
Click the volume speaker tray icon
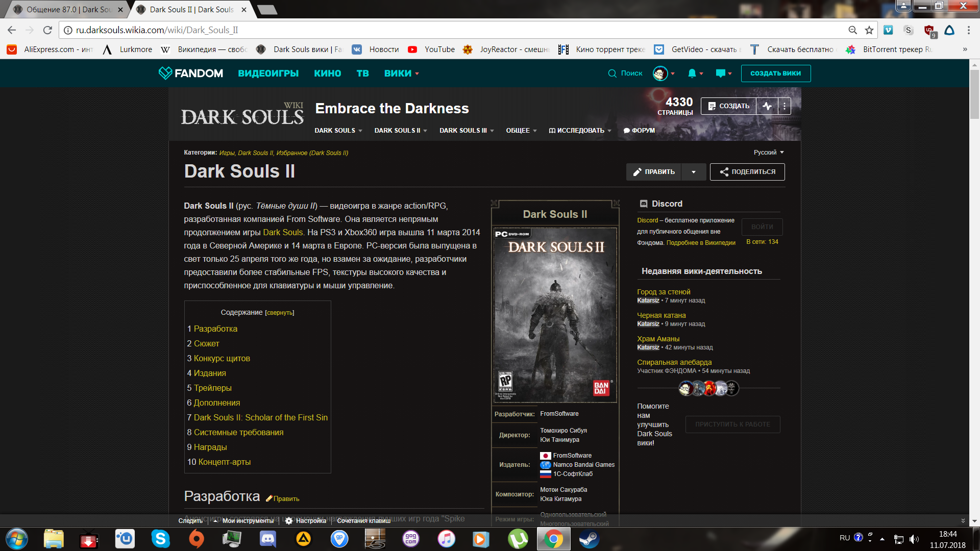click(914, 539)
